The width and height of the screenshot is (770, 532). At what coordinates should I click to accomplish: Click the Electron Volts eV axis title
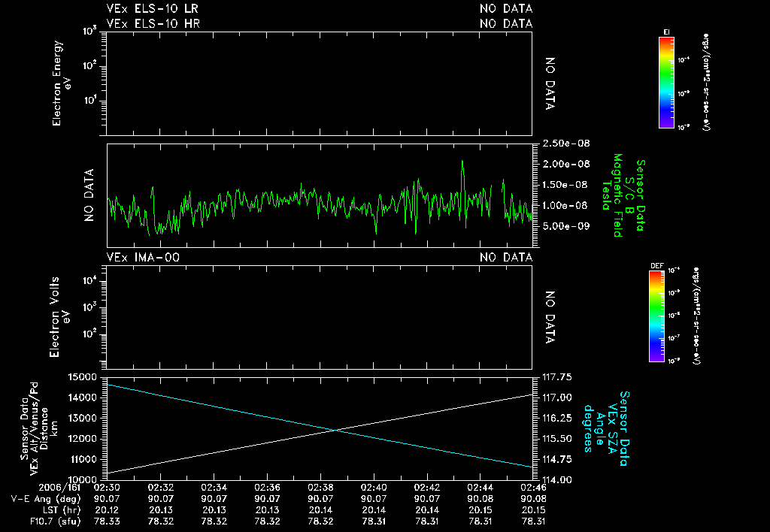pos(59,317)
